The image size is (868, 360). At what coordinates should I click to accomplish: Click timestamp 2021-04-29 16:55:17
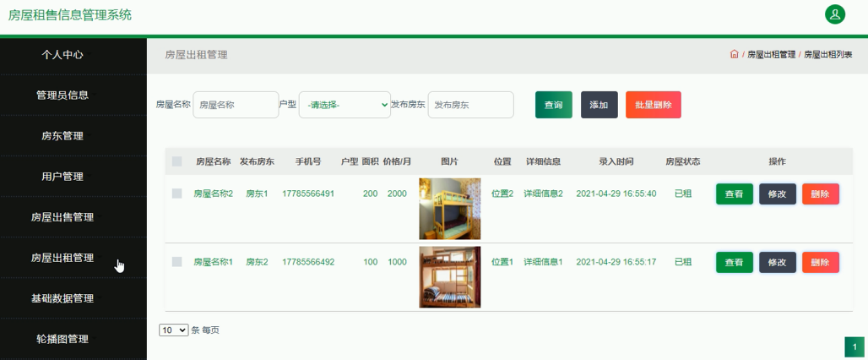pos(616,262)
